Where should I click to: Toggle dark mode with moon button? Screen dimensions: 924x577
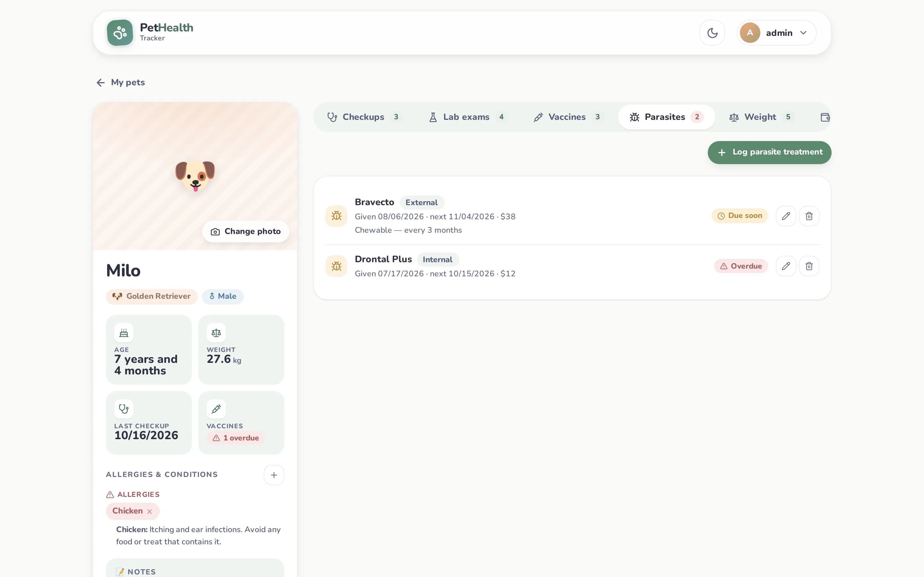pyautogui.click(x=712, y=33)
